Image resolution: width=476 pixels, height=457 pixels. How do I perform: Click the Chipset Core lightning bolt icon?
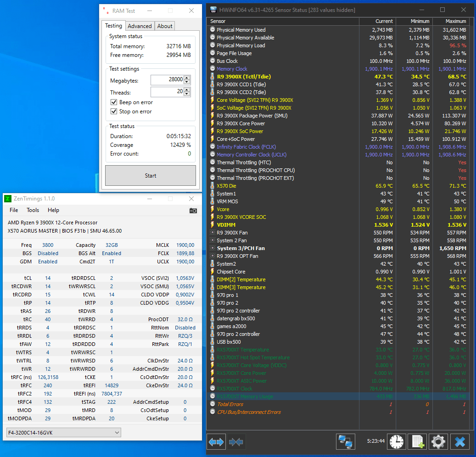pyautogui.click(x=213, y=271)
